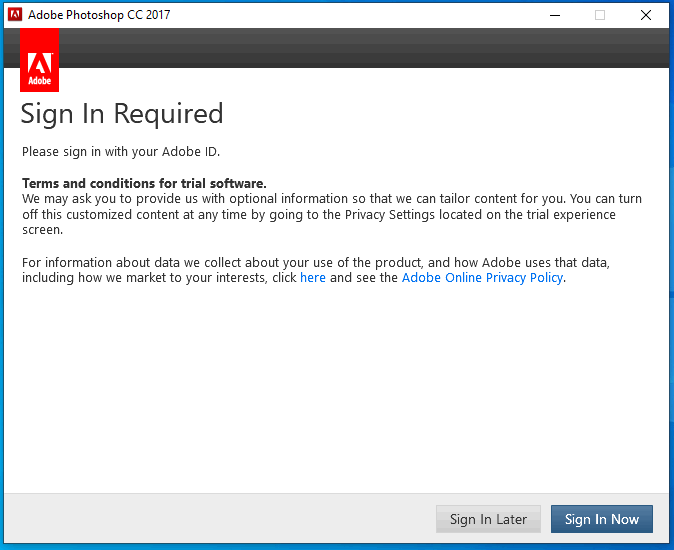674x550 pixels.
Task: Open the Adobe Online Privacy Policy link
Action: point(482,278)
